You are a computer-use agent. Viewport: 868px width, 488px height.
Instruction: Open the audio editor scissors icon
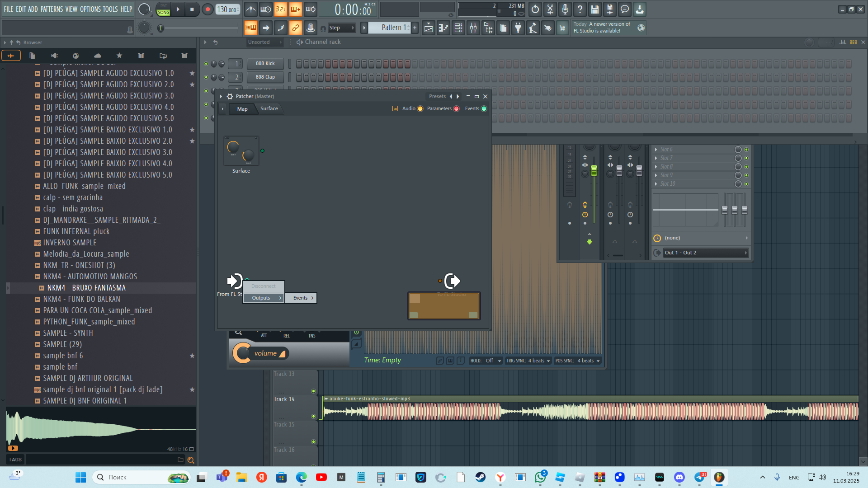click(550, 9)
